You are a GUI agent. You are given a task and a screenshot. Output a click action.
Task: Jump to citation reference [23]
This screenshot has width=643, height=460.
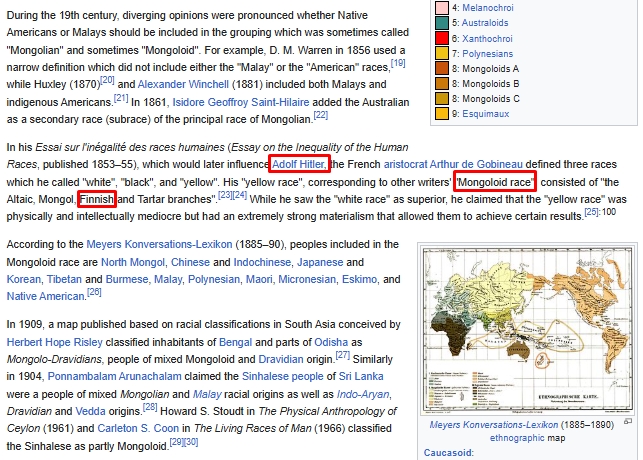tap(225, 195)
